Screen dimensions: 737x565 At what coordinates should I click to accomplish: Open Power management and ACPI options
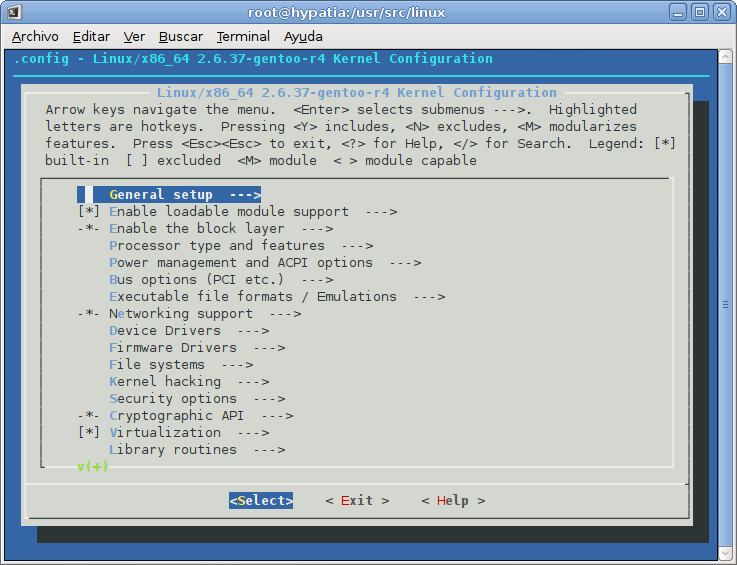265,263
